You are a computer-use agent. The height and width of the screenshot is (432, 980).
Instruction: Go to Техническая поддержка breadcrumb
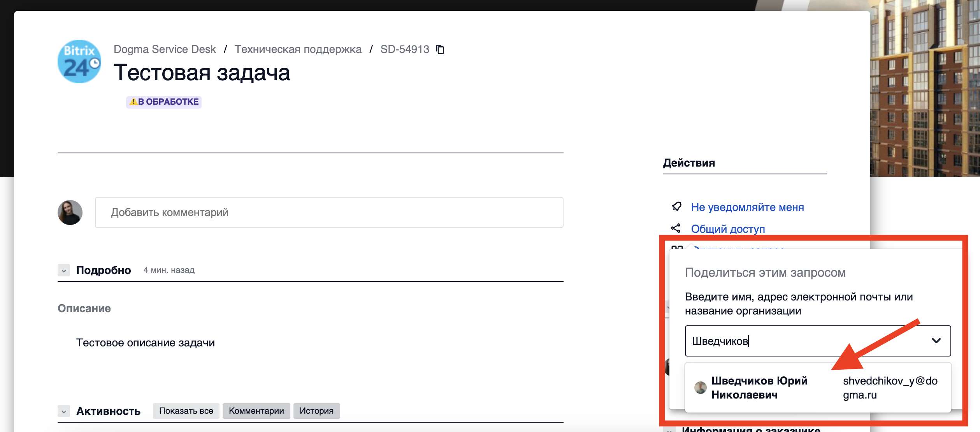pyautogui.click(x=298, y=49)
